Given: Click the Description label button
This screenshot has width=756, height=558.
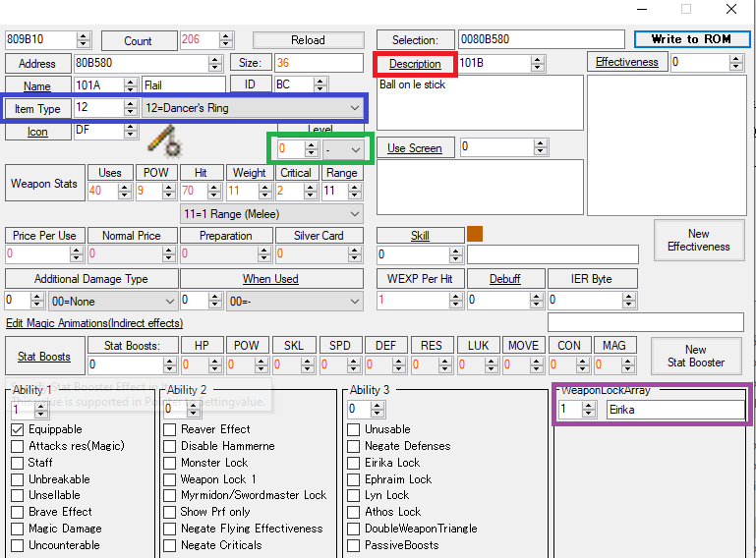Looking at the screenshot, I should tap(415, 63).
